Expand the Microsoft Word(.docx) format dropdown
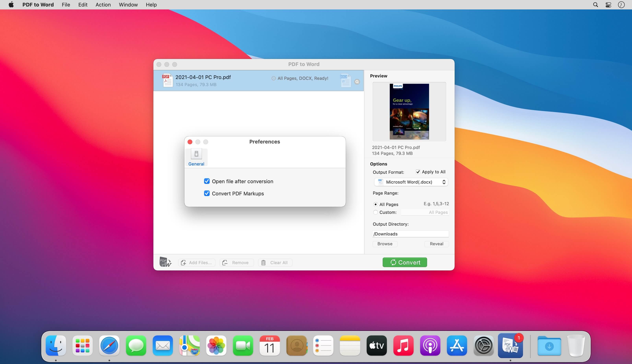Screen dimensions: 632x364 pos(411,182)
